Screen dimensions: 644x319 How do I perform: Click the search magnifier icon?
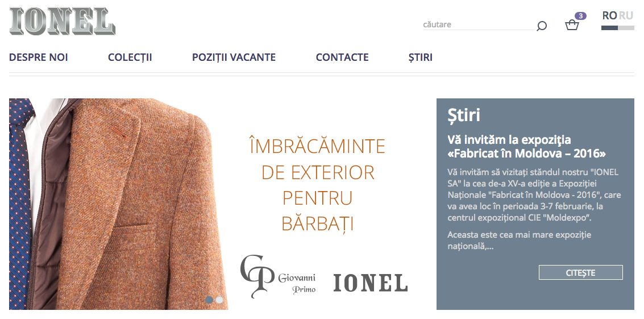542,26
